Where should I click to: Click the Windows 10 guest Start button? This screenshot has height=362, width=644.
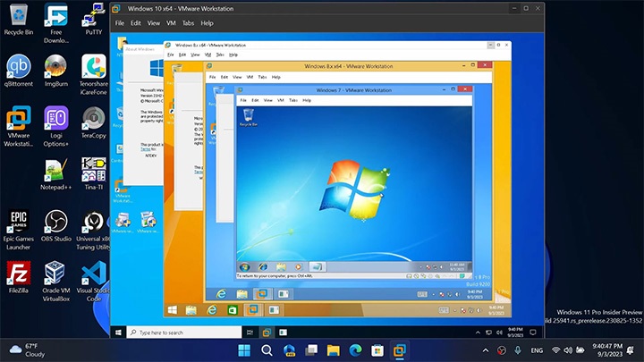119,332
